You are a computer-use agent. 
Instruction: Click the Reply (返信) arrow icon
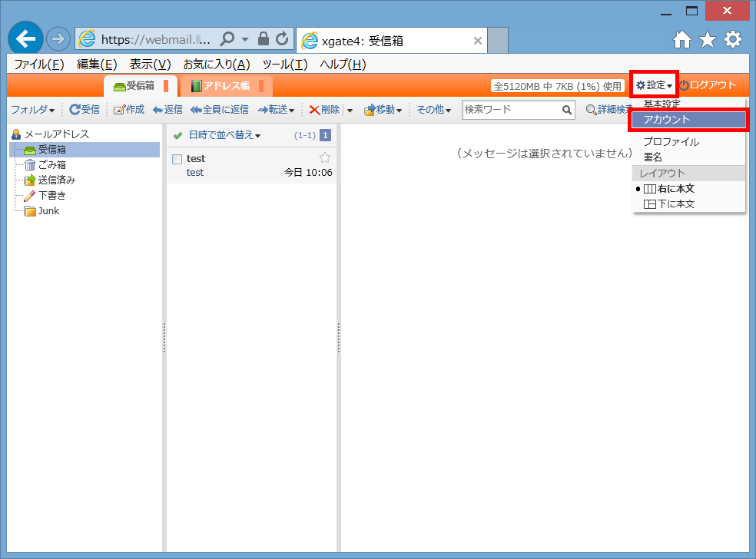tap(158, 110)
